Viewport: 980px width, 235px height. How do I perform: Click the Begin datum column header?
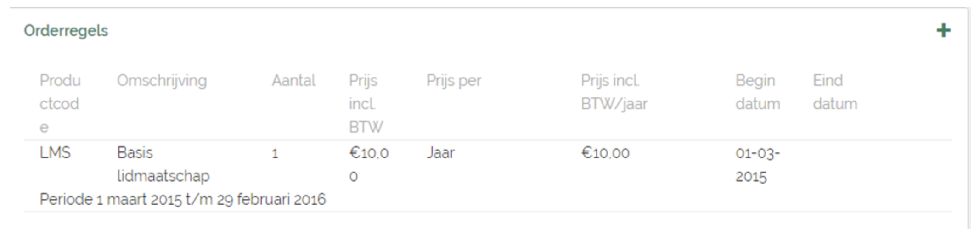pyautogui.click(x=757, y=92)
